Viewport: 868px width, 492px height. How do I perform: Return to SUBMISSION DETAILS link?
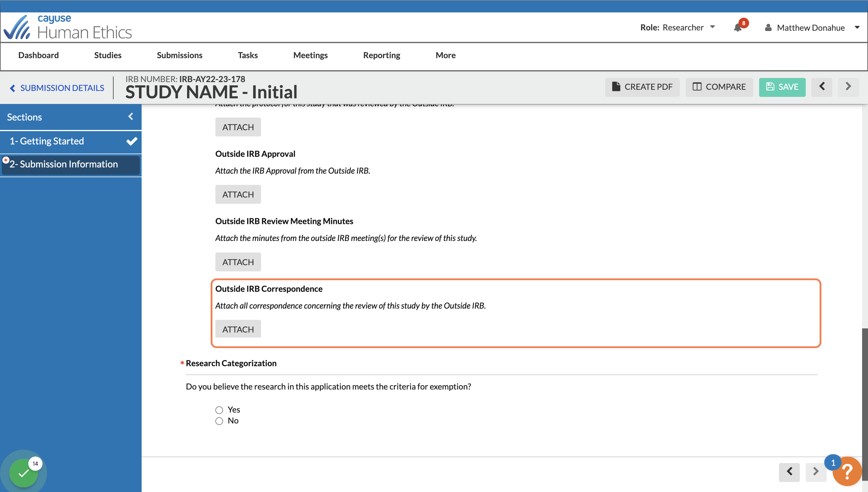(x=57, y=88)
